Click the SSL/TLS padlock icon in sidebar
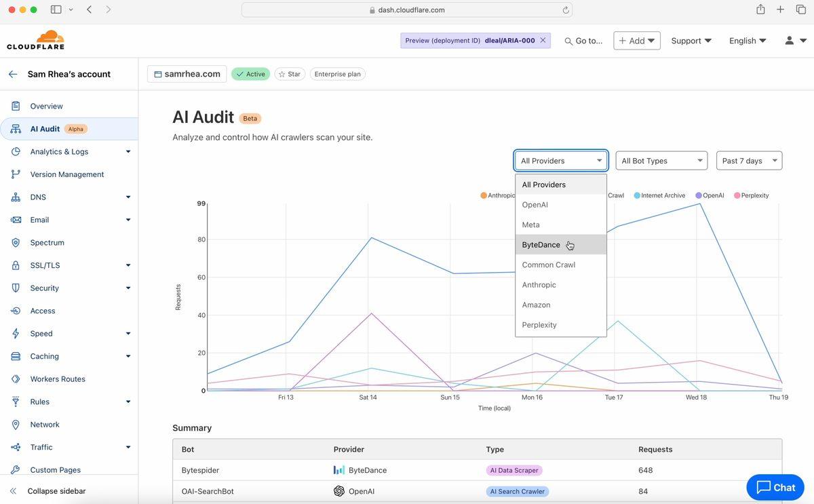Image resolution: width=814 pixels, height=504 pixels. [16, 265]
